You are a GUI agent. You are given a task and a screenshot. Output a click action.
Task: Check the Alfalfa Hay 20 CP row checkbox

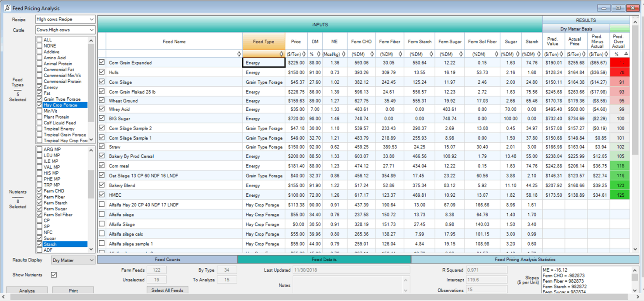pos(101,205)
